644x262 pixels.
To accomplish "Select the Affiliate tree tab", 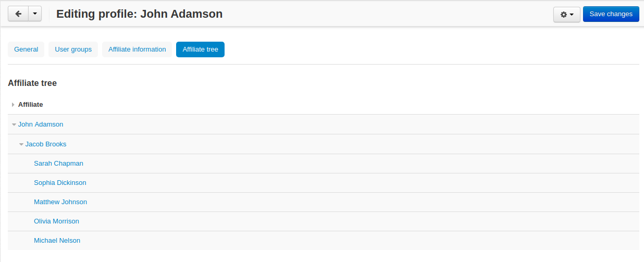I will (x=200, y=49).
